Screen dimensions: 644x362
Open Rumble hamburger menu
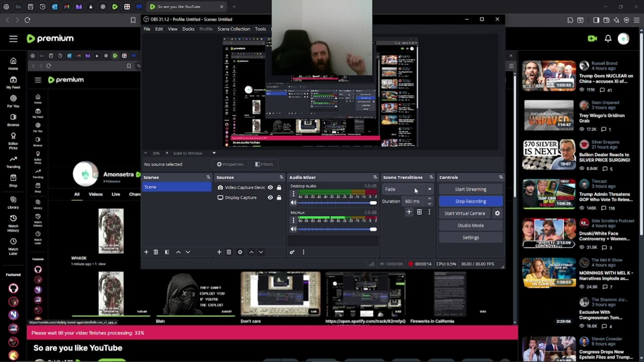click(x=14, y=39)
